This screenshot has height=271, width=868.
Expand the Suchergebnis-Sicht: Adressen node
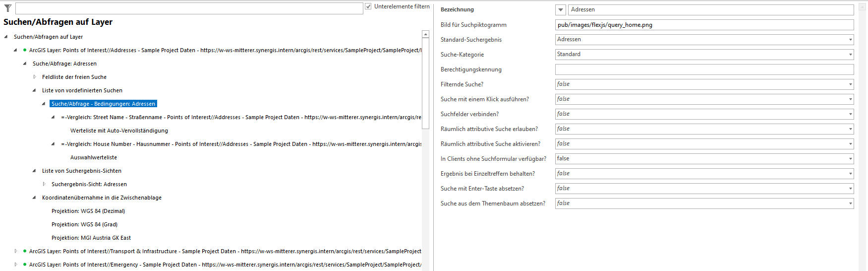[44, 184]
